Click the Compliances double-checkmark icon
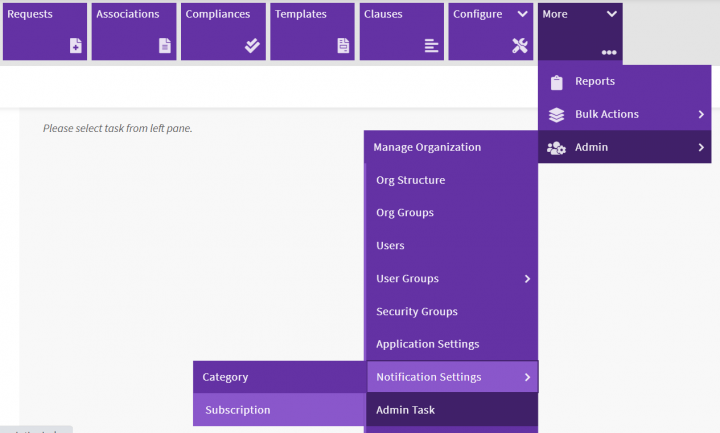This screenshot has width=720, height=433. (x=254, y=46)
